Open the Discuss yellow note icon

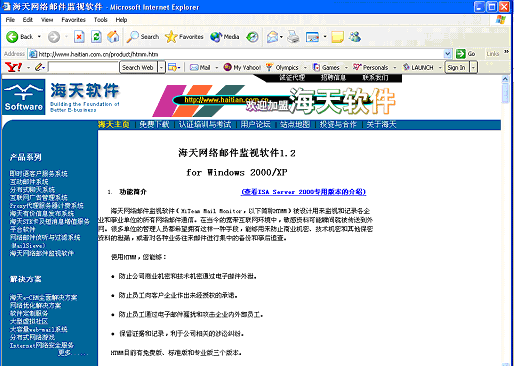337,37
